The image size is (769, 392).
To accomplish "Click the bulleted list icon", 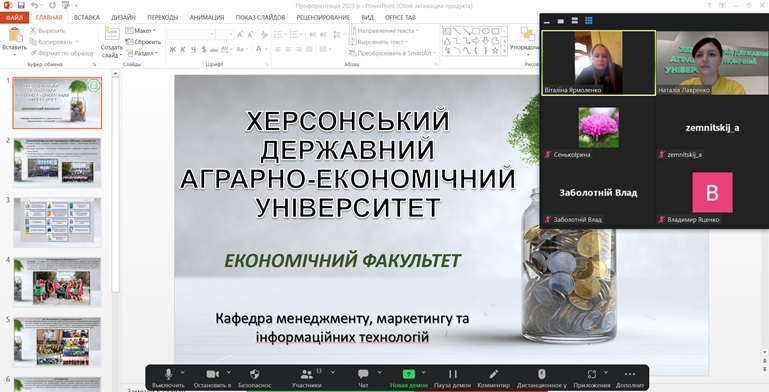I will (x=278, y=34).
